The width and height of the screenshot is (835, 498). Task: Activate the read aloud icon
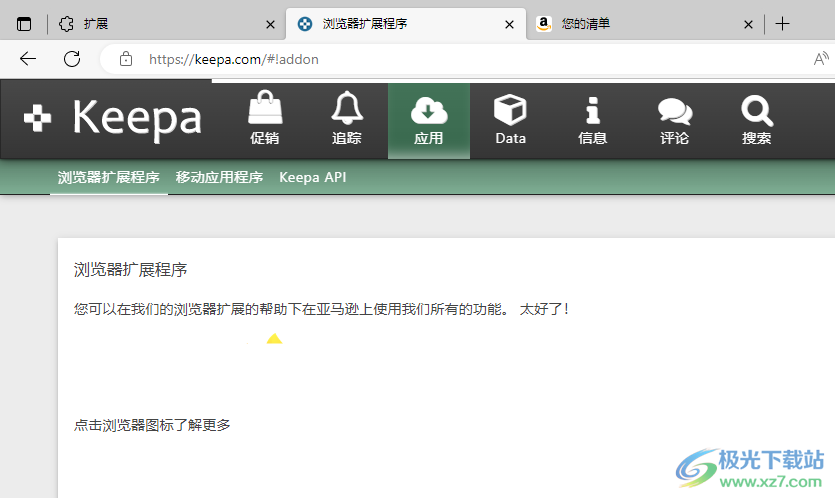click(821, 59)
